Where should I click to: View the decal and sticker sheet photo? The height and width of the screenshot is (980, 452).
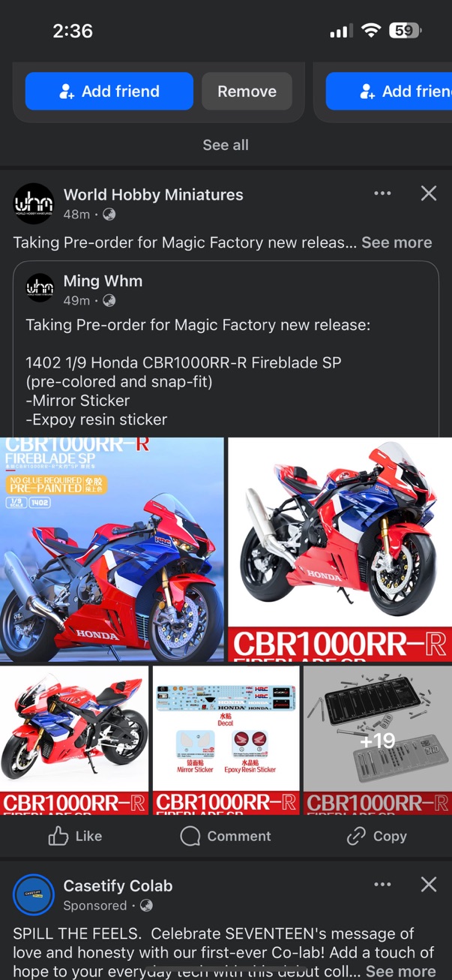pos(226,740)
